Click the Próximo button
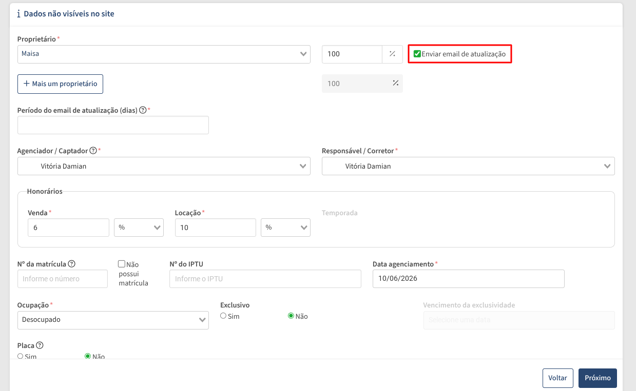 click(597, 378)
